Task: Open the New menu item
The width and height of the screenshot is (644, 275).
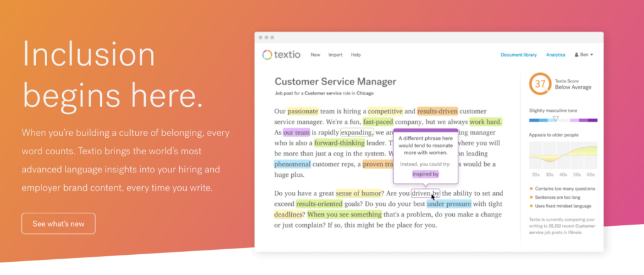Action: (315, 55)
